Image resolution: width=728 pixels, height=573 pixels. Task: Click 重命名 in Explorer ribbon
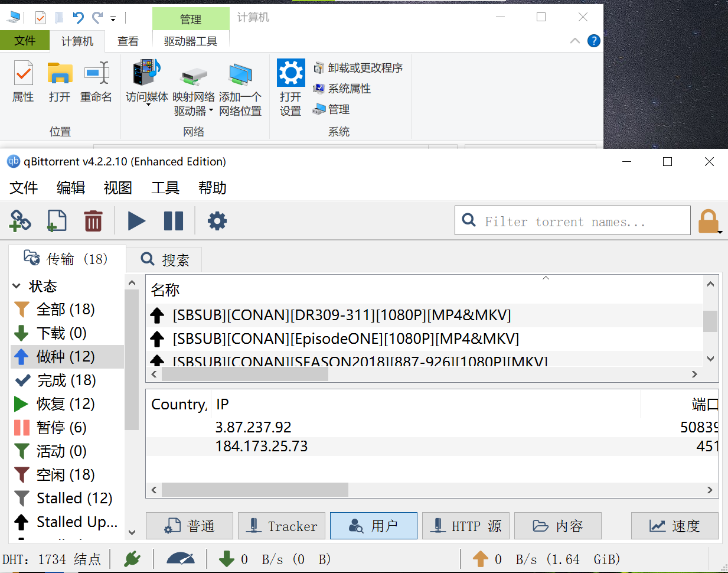point(96,82)
